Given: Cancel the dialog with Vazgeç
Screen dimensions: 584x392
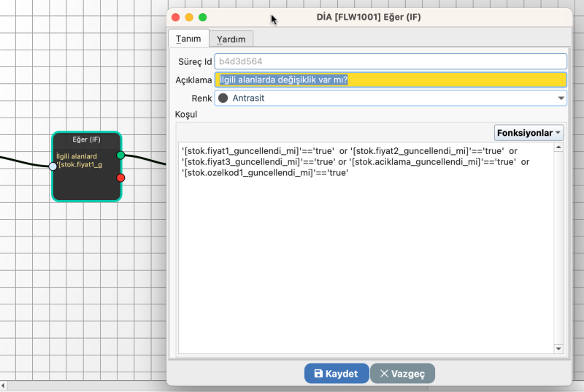Looking at the screenshot, I should pos(402,373).
